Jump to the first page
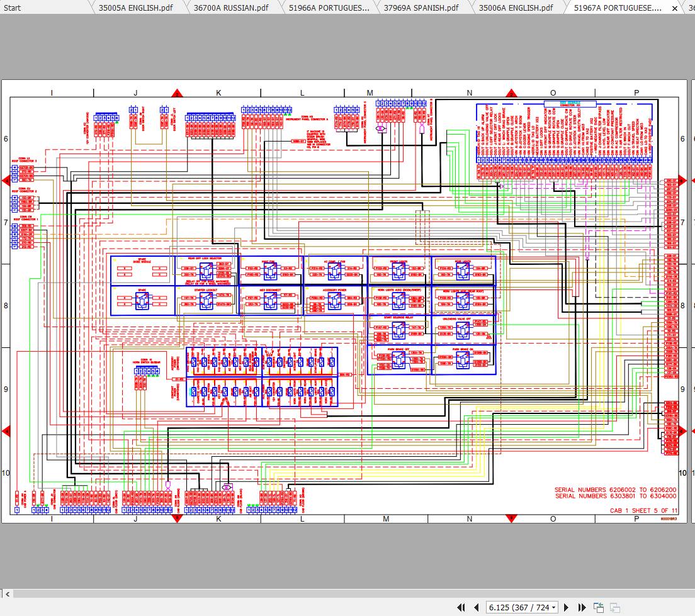This screenshot has height=616, width=695. tap(461, 607)
